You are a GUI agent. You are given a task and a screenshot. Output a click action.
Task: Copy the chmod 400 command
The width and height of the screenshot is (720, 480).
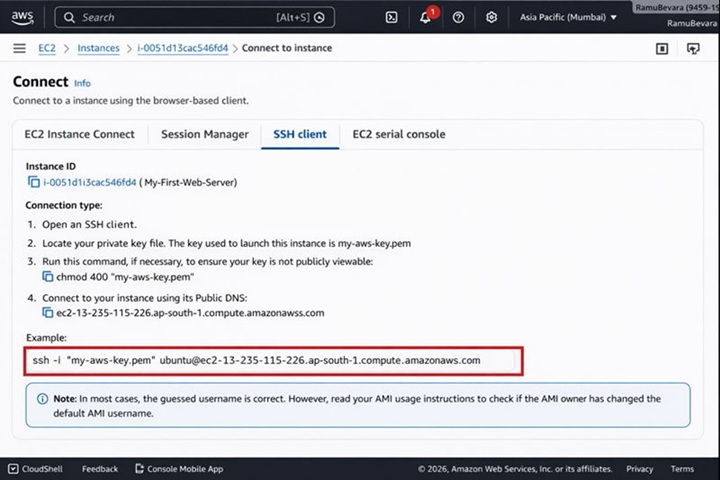pyautogui.click(x=47, y=277)
